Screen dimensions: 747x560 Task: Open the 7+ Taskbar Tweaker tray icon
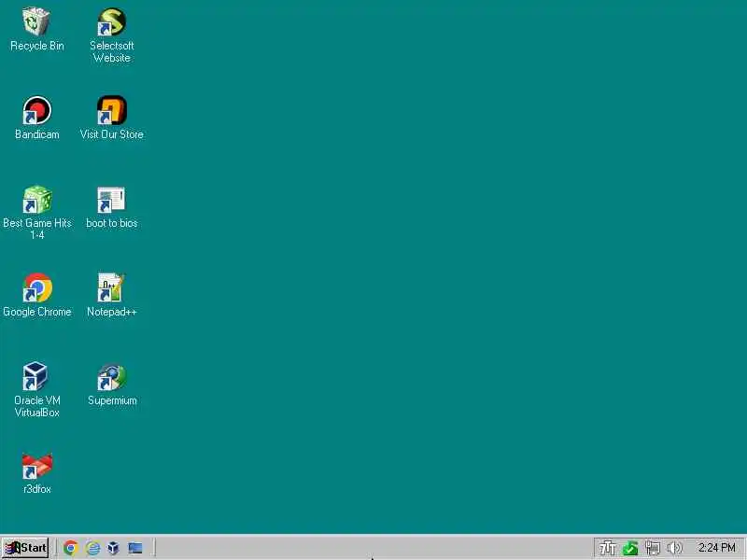(x=608, y=548)
